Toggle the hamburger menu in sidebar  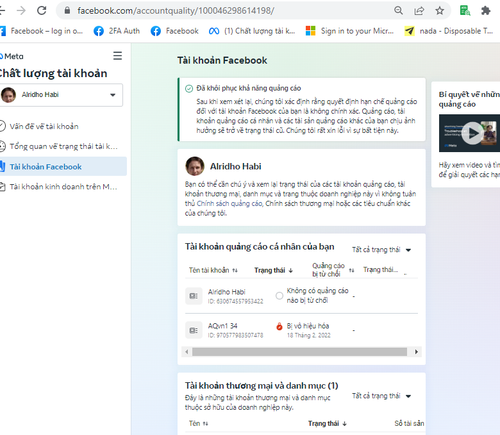coord(117,56)
